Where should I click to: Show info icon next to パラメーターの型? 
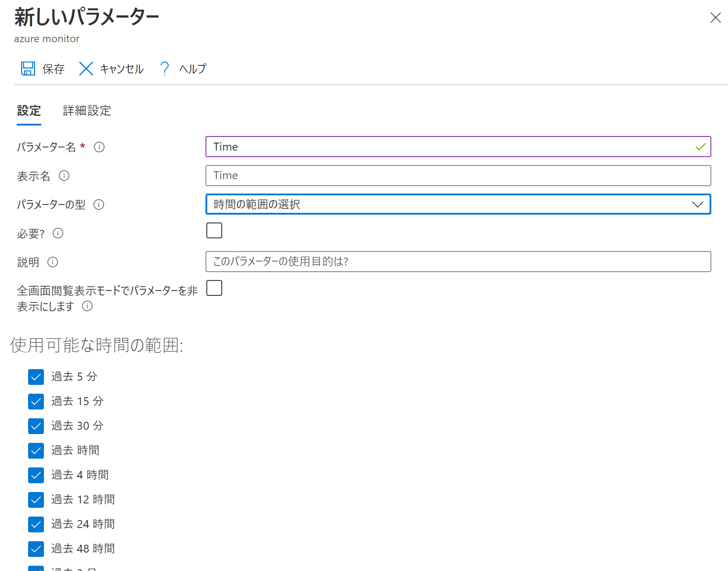pos(99,205)
